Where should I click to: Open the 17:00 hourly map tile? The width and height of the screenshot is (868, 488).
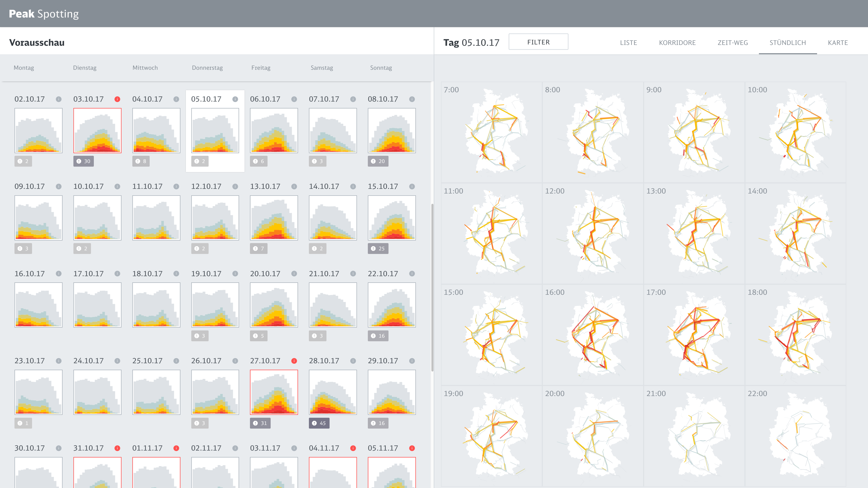tap(694, 335)
